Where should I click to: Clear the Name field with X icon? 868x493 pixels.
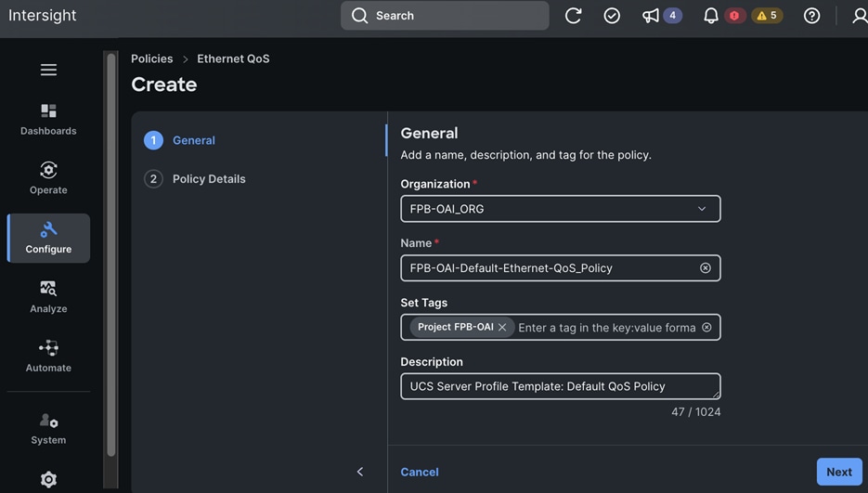pyautogui.click(x=706, y=268)
